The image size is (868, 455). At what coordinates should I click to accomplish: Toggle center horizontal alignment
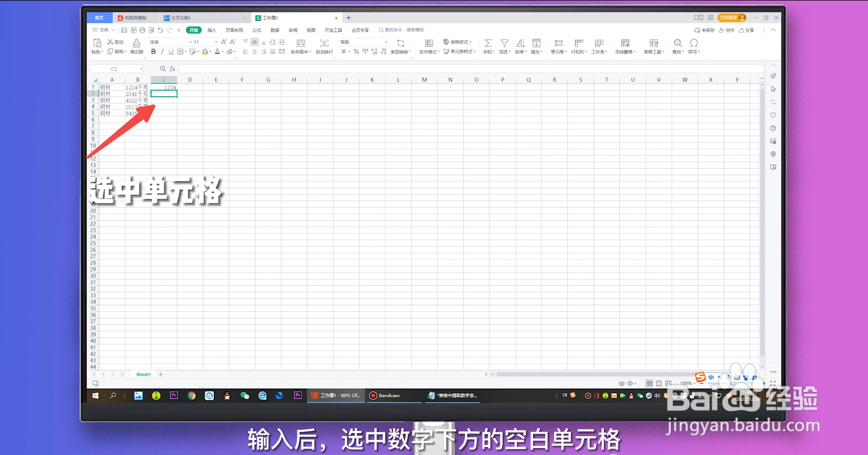255,52
